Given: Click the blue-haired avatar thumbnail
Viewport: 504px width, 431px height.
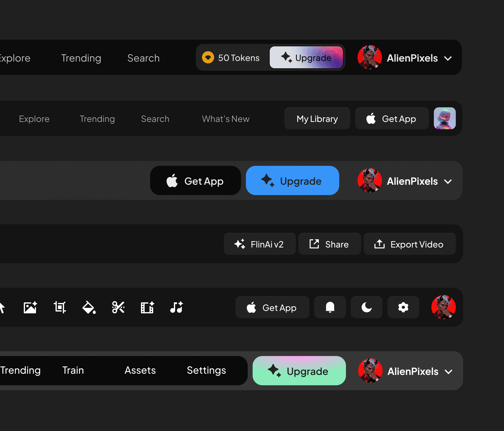Looking at the screenshot, I should (445, 119).
